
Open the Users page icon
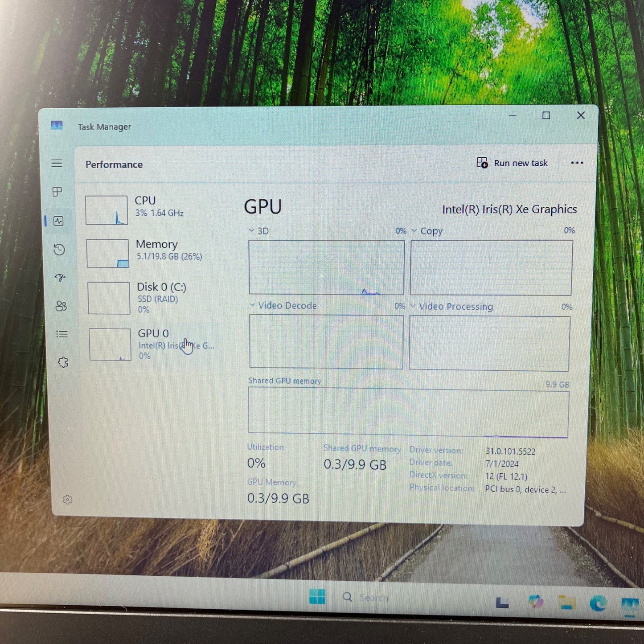62,306
